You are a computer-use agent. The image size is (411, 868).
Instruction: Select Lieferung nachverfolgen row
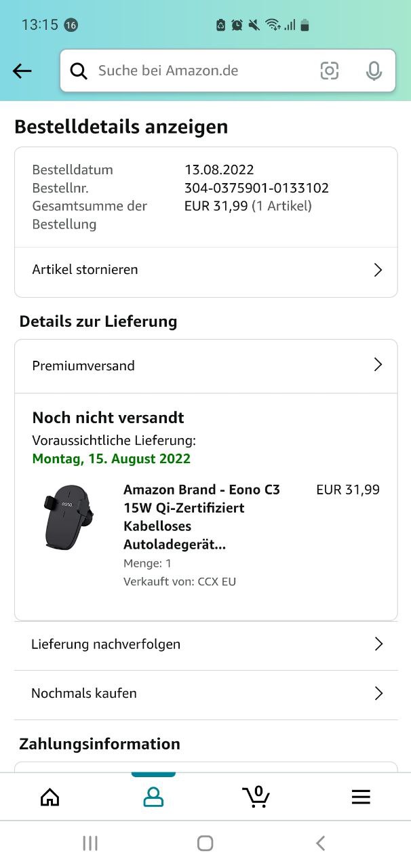point(106,644)
